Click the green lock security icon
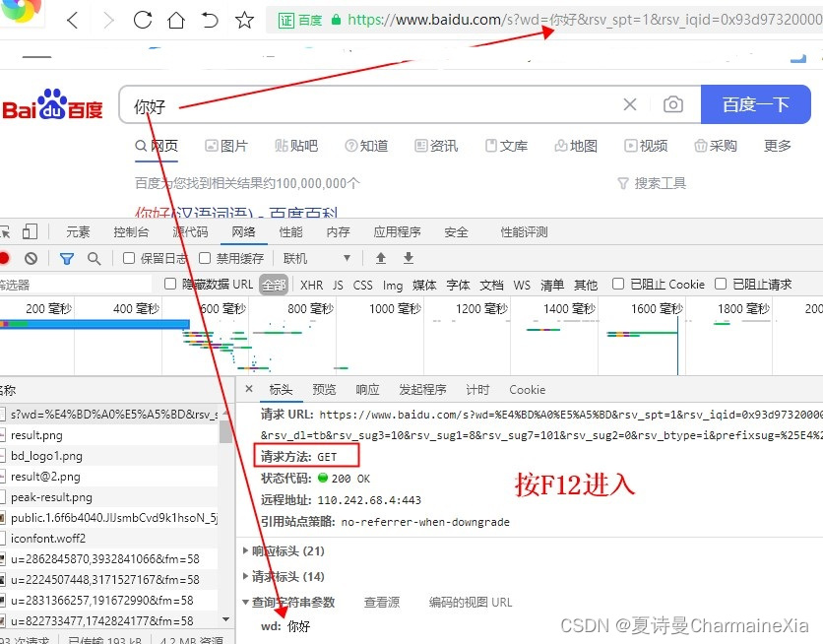The image size is (823, 644). 336,20
